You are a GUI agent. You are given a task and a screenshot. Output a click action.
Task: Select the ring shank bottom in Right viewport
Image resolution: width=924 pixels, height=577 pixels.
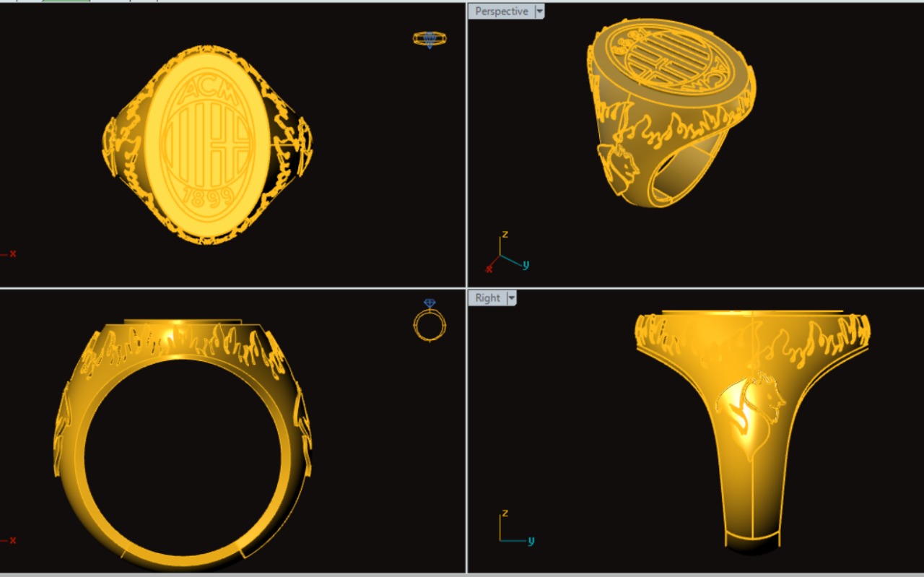[753, 542]
